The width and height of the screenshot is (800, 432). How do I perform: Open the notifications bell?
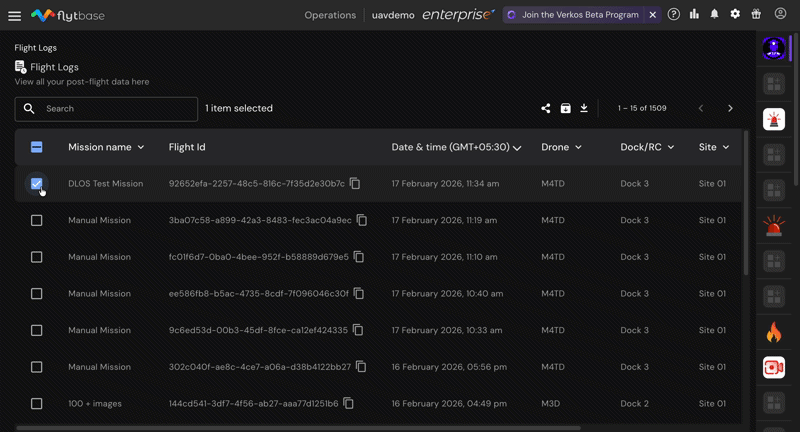[714, 15]
